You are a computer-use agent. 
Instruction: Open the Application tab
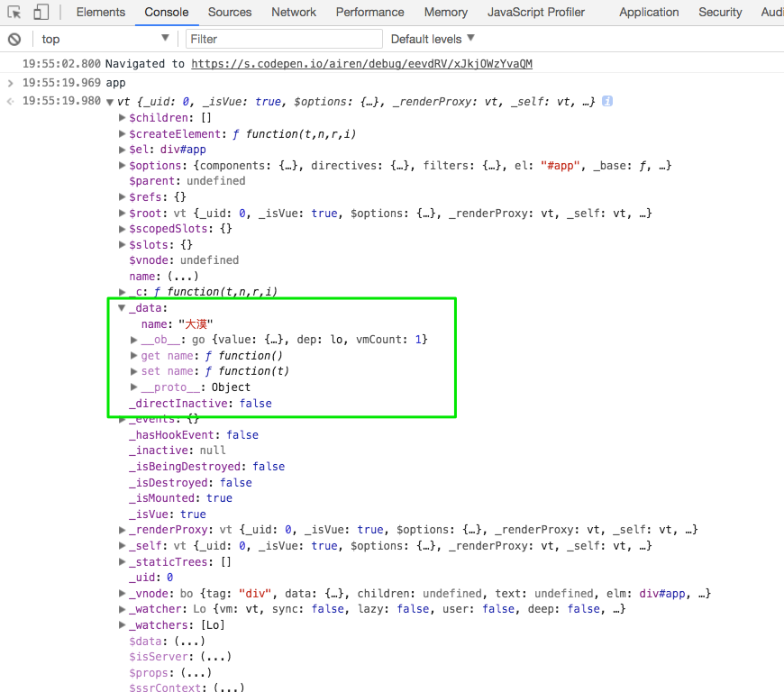(649, 12)
